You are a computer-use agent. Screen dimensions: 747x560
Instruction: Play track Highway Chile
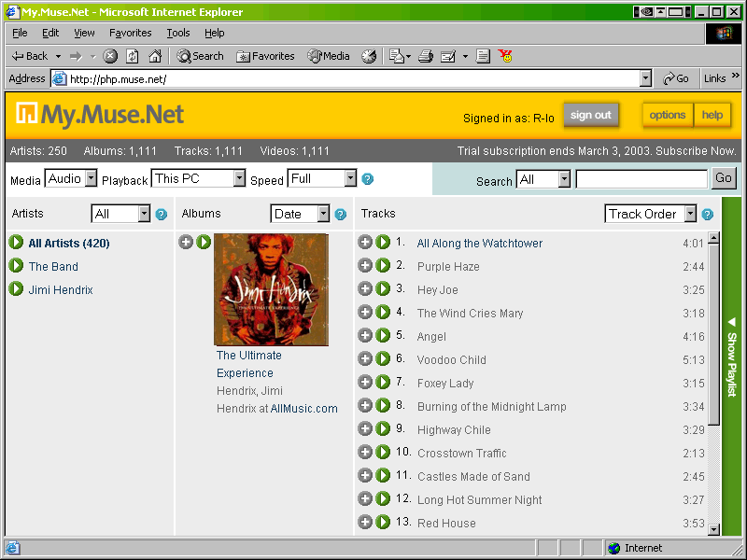(x=383, y=428)
